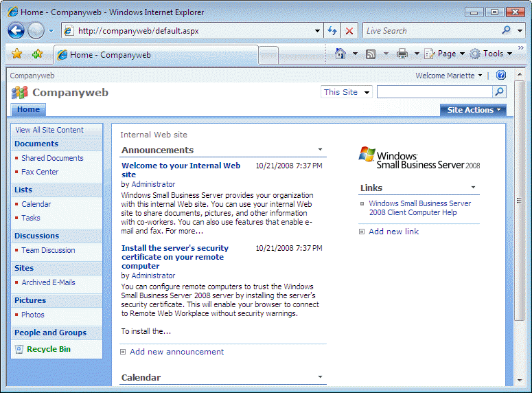Open recent pages dropdown next to Forward

click(51, 31)
